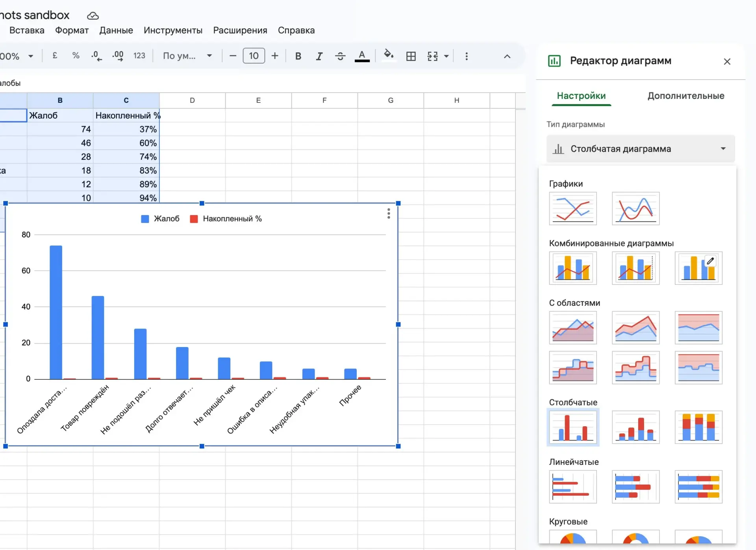Open the Формат menu
The image size is (756, 550).
click(x=72, y=30)
